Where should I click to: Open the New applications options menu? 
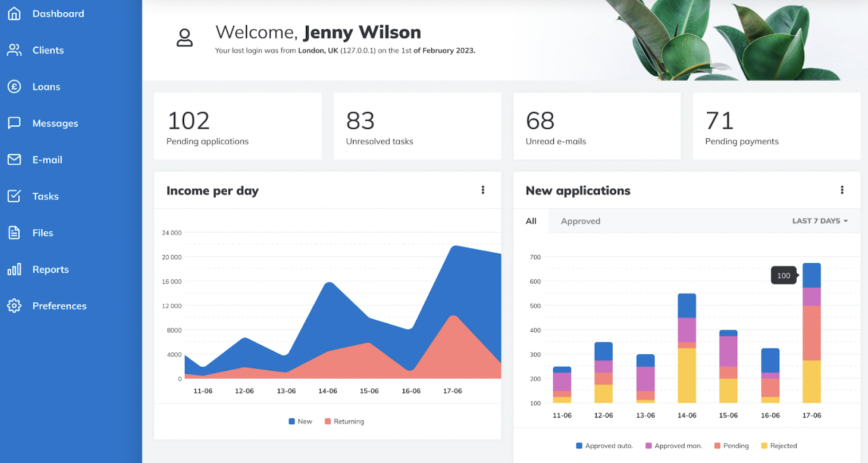click(843, 190)
